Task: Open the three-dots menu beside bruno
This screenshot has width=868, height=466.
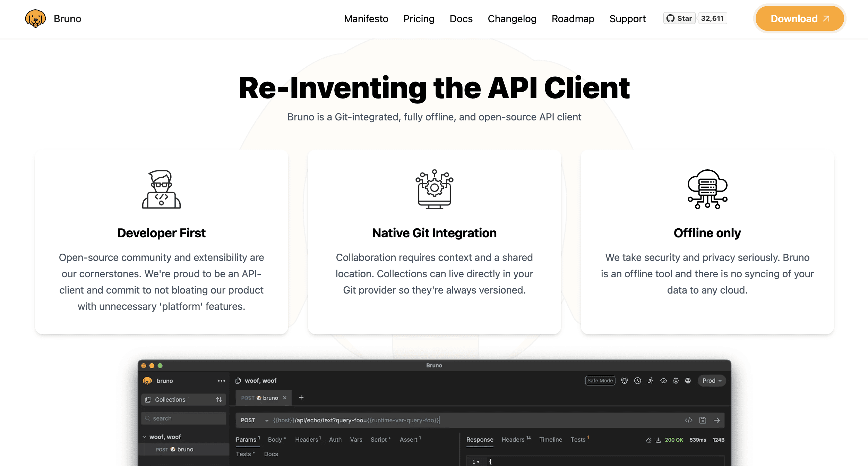Action: click(x=221, y=381)
